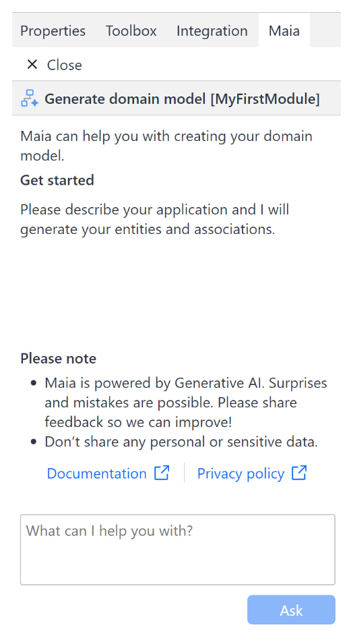Click the 'Maia can help you' intro text

166,146
